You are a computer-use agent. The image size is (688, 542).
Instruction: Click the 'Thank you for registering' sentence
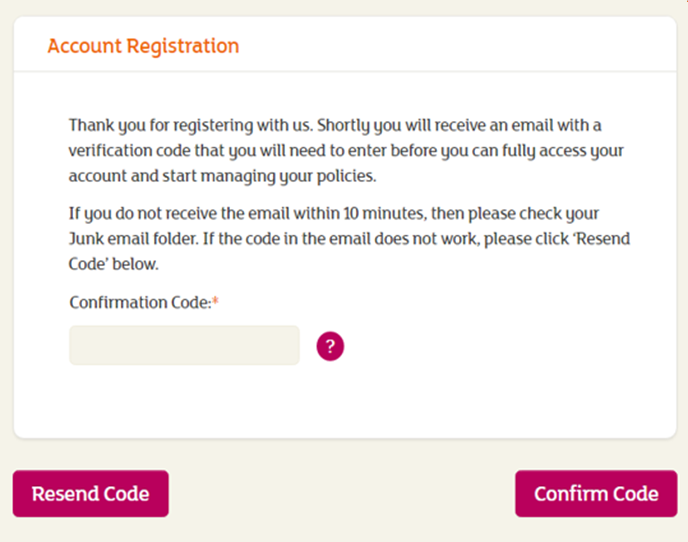coord(191,125)
